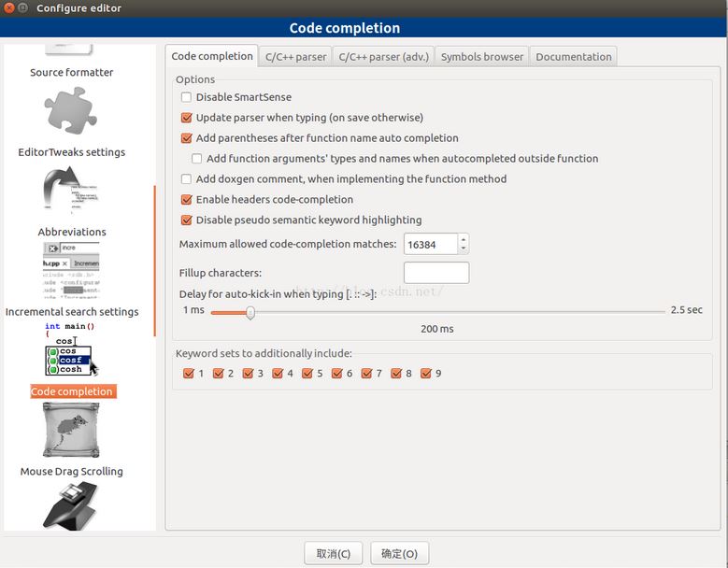Click the Fillup characters input field
The height and width of the screenshot is (568, 728).
point(436,273)
